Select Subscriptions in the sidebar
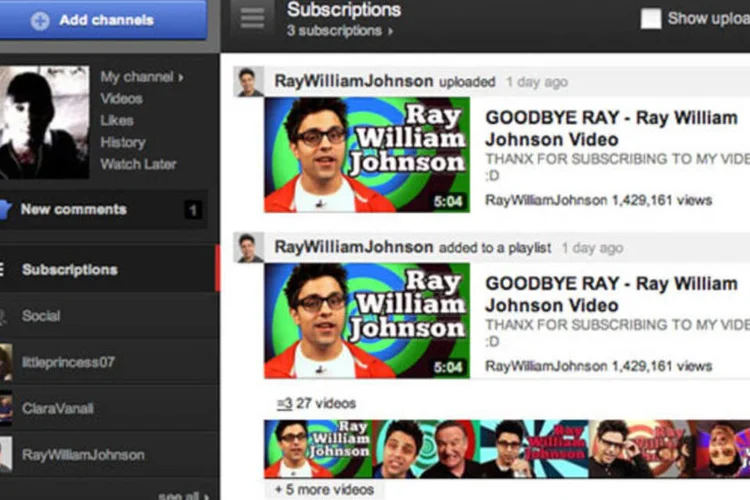 [x=110, y=269]
